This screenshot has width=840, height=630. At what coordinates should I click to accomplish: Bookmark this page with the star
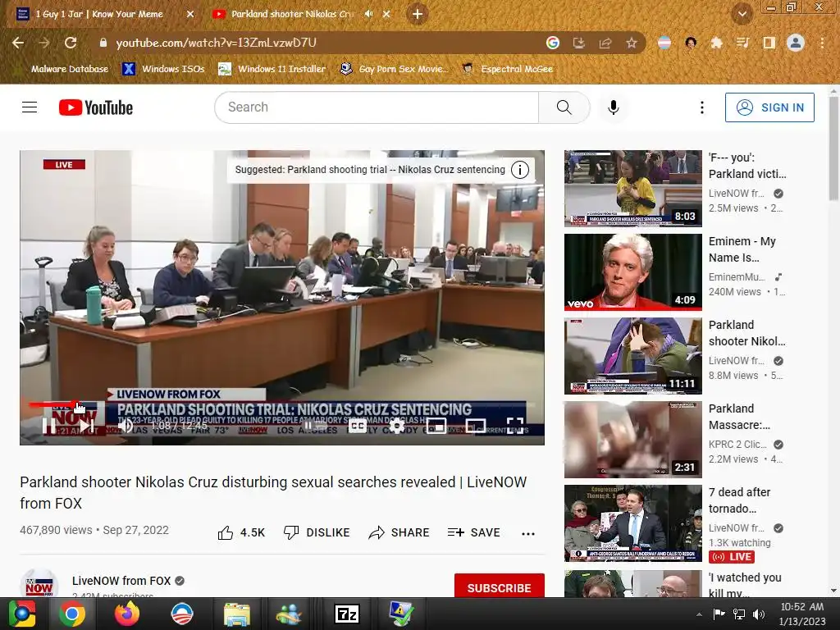(632, 43)
